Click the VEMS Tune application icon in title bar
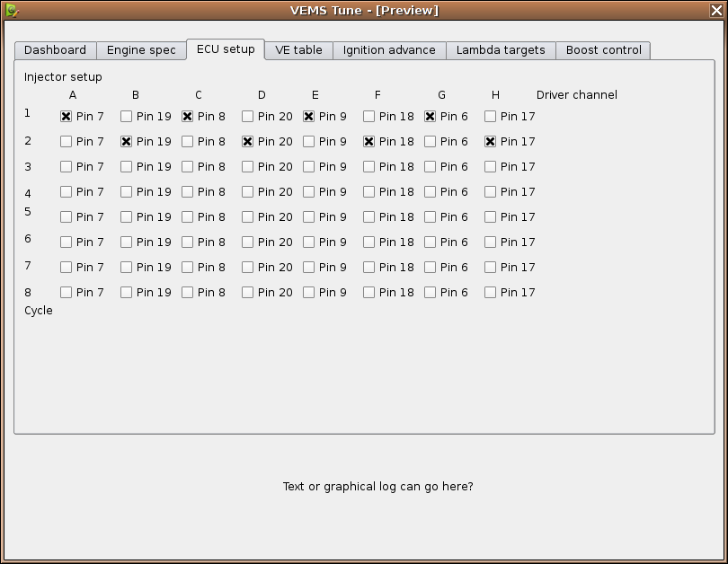 12,10
